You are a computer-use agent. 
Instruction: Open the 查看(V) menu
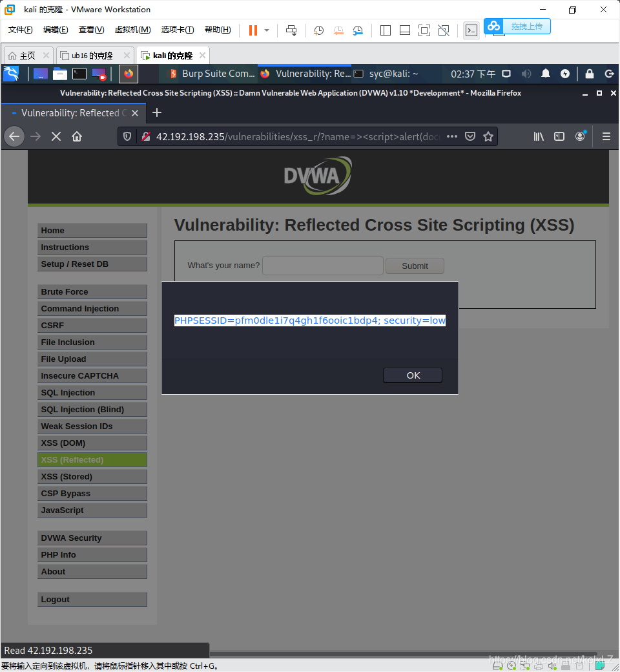point(91,30)
